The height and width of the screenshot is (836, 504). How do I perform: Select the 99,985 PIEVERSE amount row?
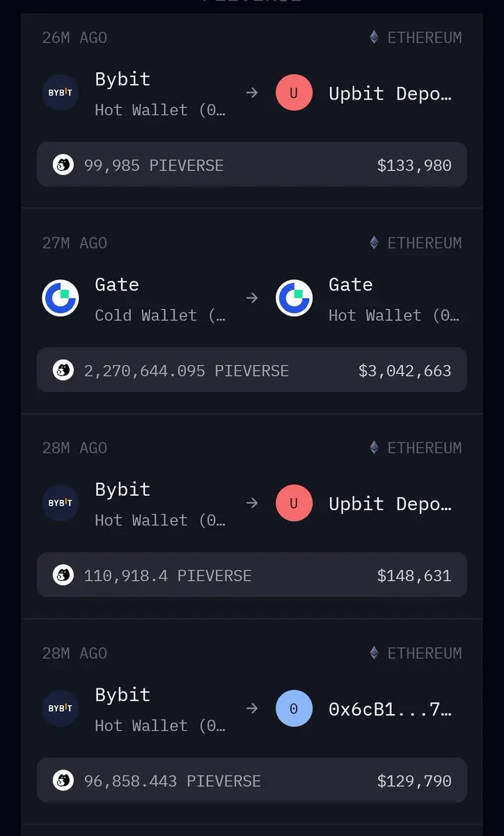click(x=252, y=165)
